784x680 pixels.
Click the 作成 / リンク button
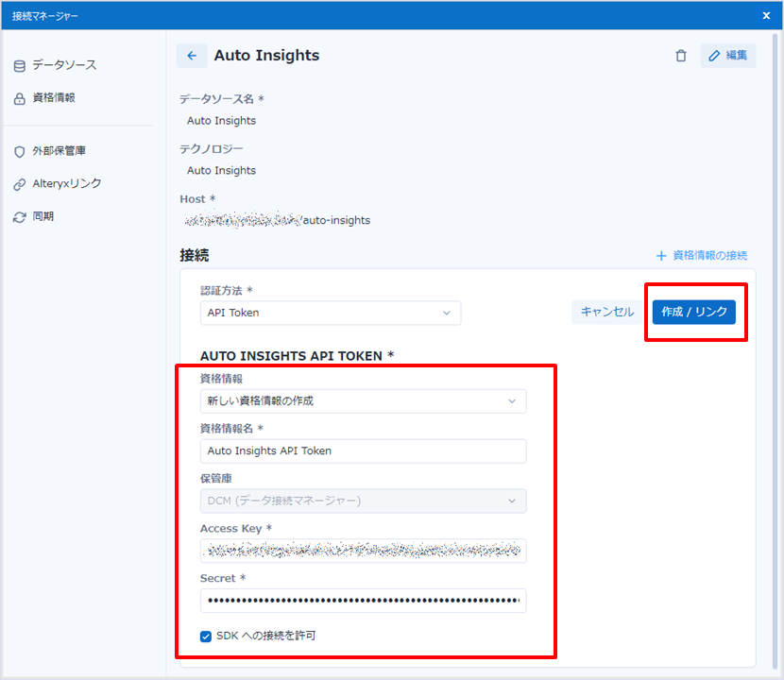tap(693, 312)
